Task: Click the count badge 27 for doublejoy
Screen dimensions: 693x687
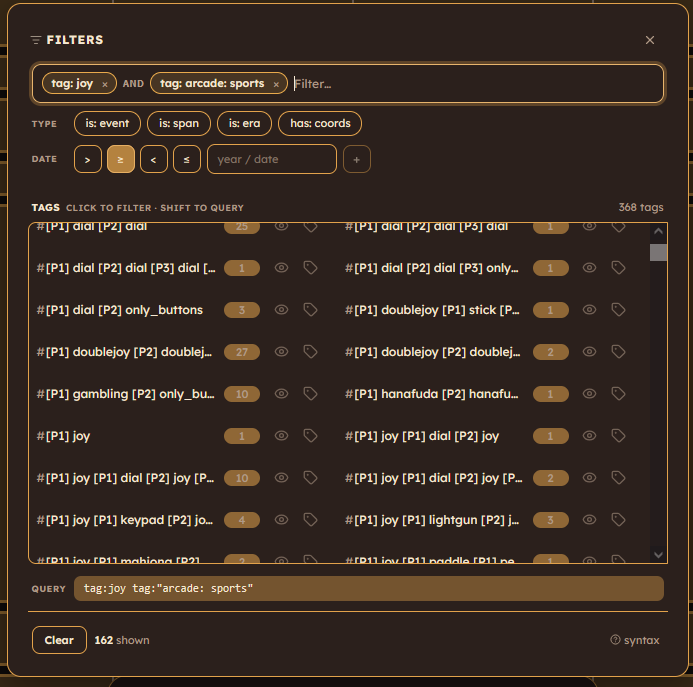Action: (x=242, y=352)
